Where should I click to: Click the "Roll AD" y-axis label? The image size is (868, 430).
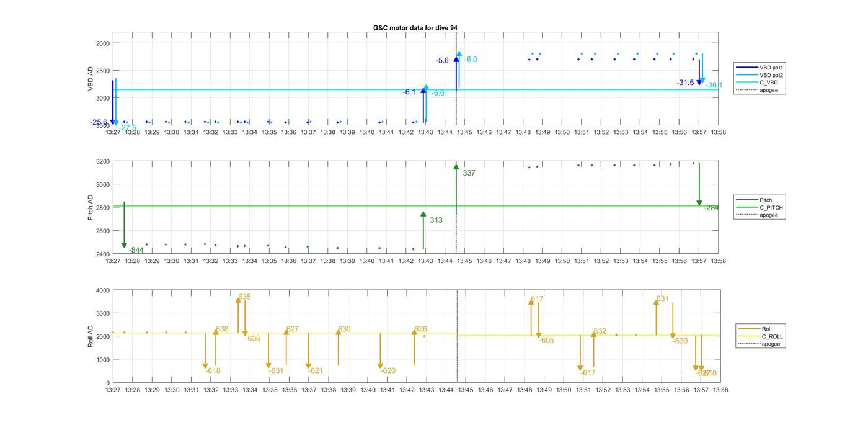tap(91, 336)
